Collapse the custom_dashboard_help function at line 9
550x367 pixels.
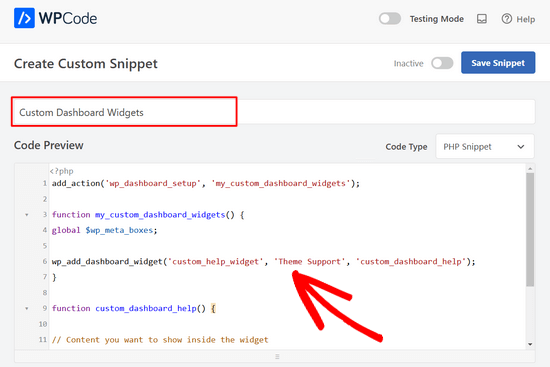pos(27,309)
